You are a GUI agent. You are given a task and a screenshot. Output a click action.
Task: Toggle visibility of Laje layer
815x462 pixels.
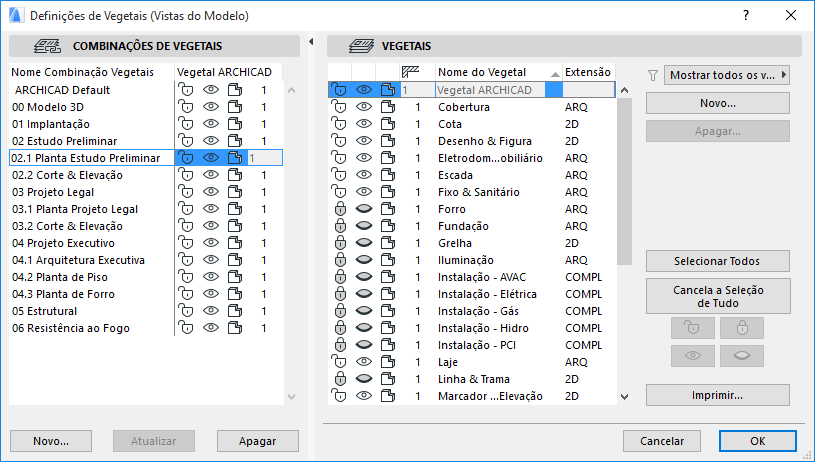364,362
